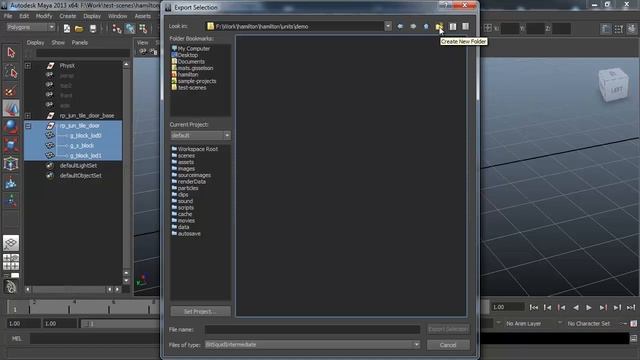This screenshot has height=360, width=640.
Task: Play animation backwards
Action: (x=576, y=307)
